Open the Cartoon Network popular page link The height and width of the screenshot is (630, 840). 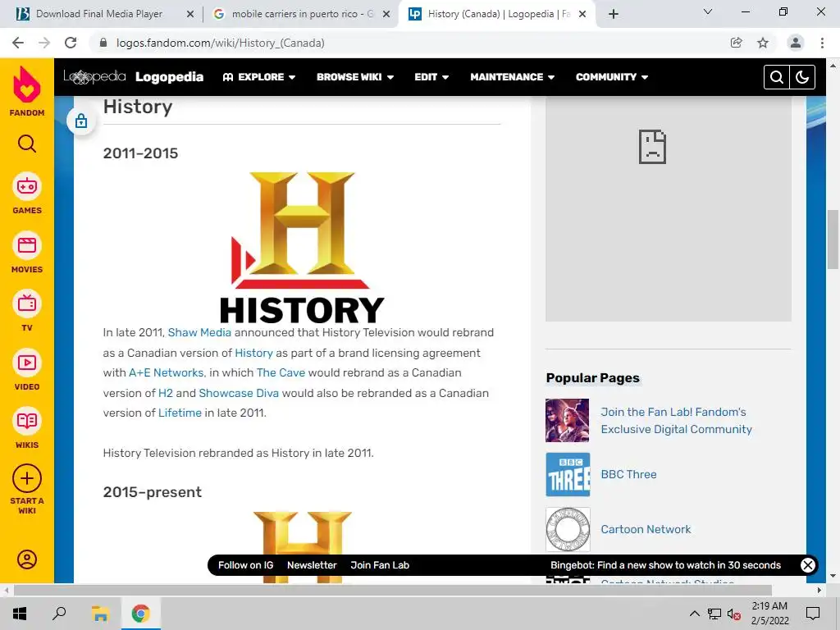(646, 529)
